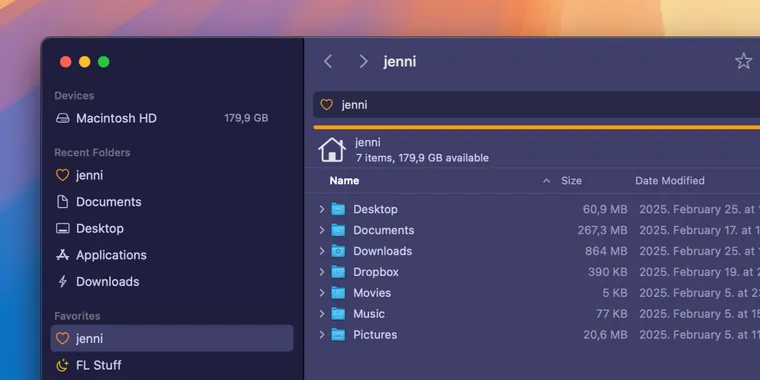Viewport: 760px width, 380px height.
Task: Click the 77 KB size value
Action: 612,314
